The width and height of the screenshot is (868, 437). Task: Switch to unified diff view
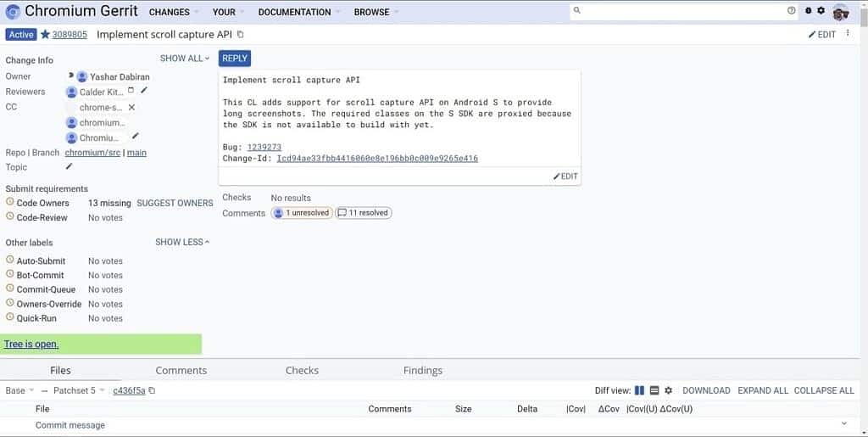(x=654, y=390)
